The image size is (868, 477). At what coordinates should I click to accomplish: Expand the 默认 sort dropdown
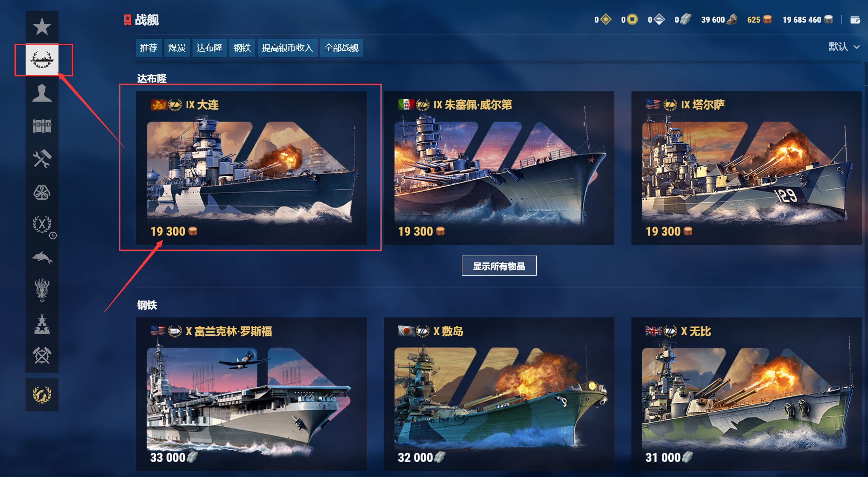[844, 47]
